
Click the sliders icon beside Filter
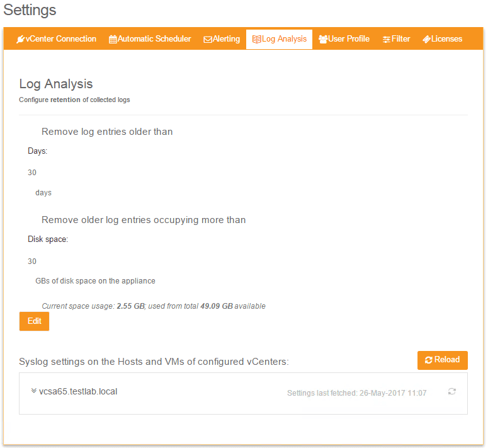(387, 39)
